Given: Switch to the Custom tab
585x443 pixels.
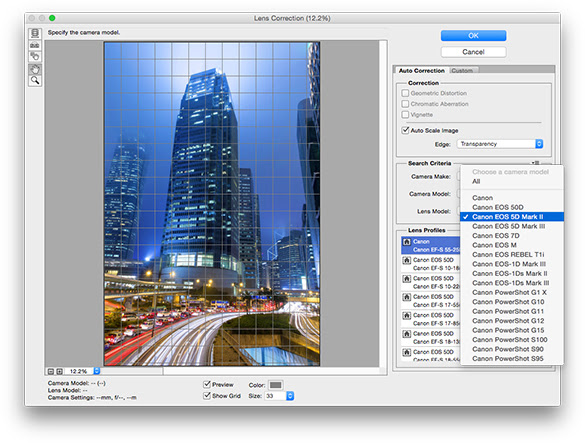Looking at the screenshot, I should coord(462,71).
